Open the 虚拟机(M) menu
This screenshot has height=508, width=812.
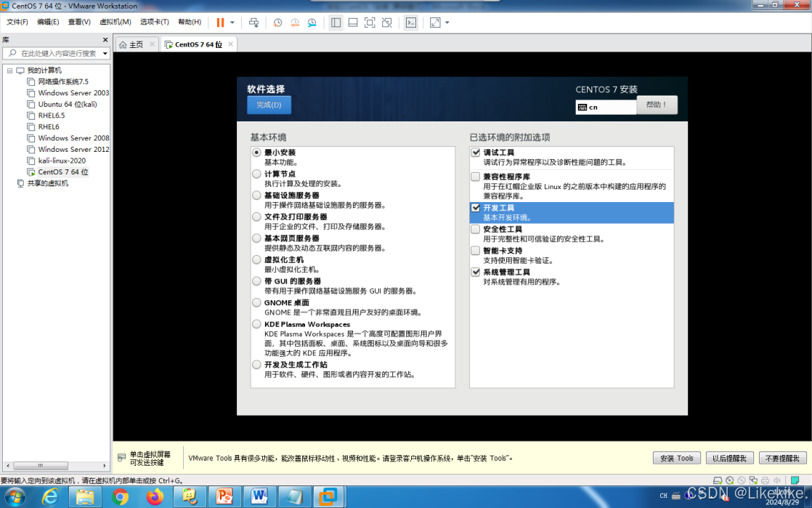pyautogui.click(x=115, y=22)
